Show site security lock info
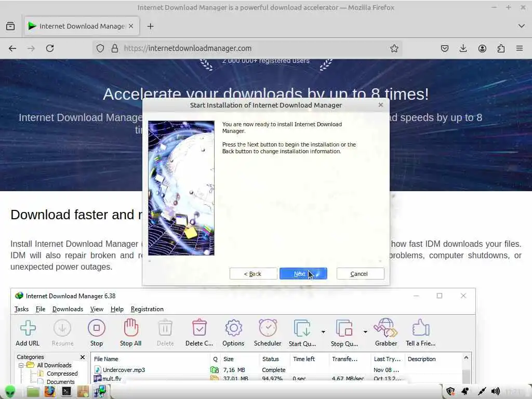 (x=115, y=48)
